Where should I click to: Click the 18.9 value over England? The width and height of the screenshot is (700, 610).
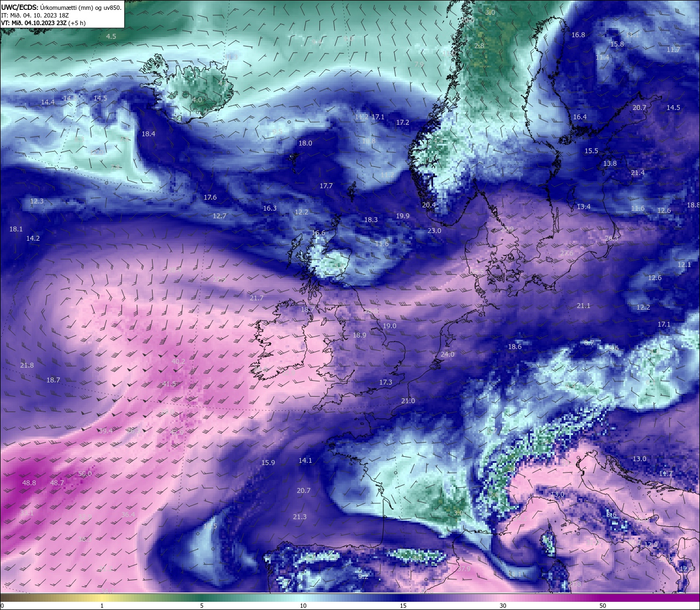pos(359,335)
